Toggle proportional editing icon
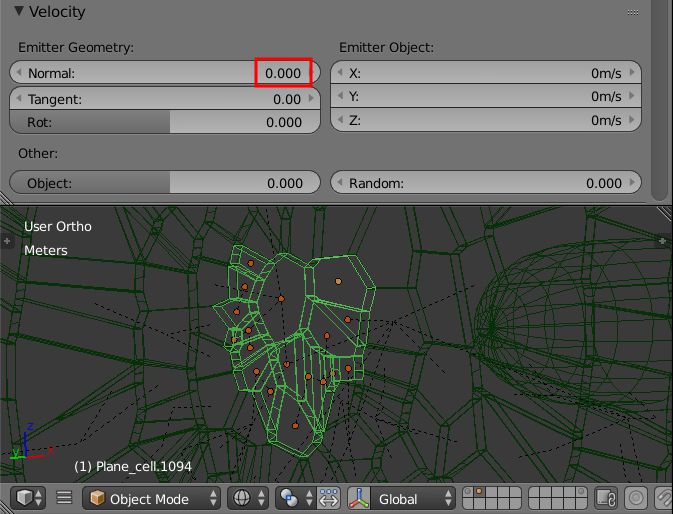This screenshot has height=514, width=673. (x=636, y=498)
